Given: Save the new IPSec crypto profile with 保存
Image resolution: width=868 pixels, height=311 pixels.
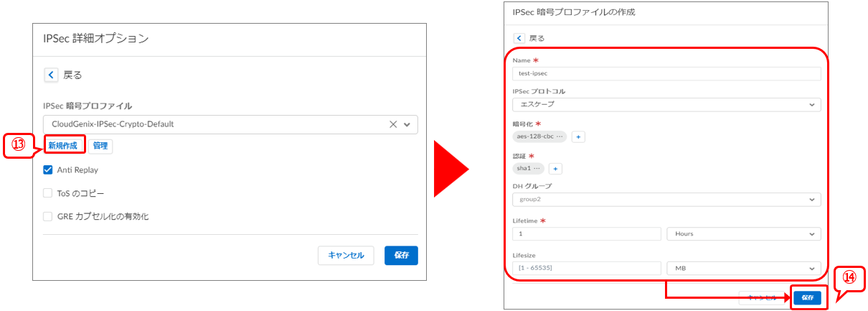Looking at the screenshot, I should [x=808, y=297].
